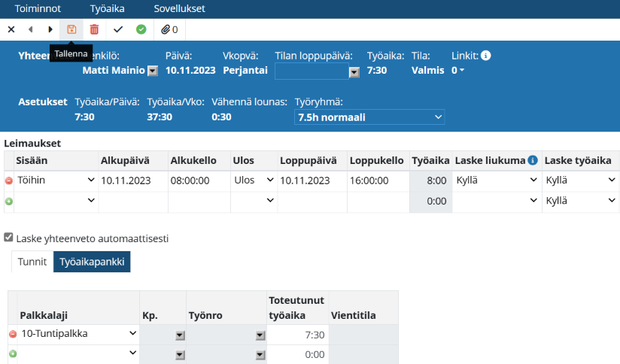
Task: Switch to the Tunnit tab
Action: pyautogui.click(x=32, y=261)
